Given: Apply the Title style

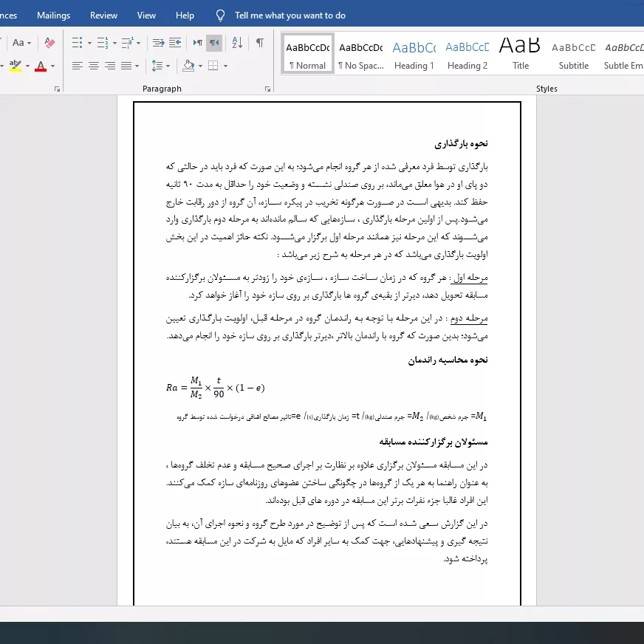Looking at the screenshot, I should [521, 54].
